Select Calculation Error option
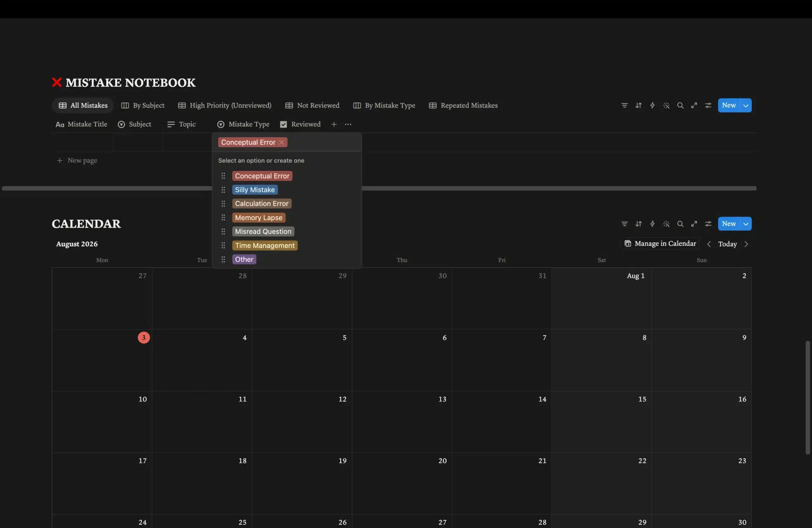The width and height of the screenshot is (812, 528). (262, 204)
